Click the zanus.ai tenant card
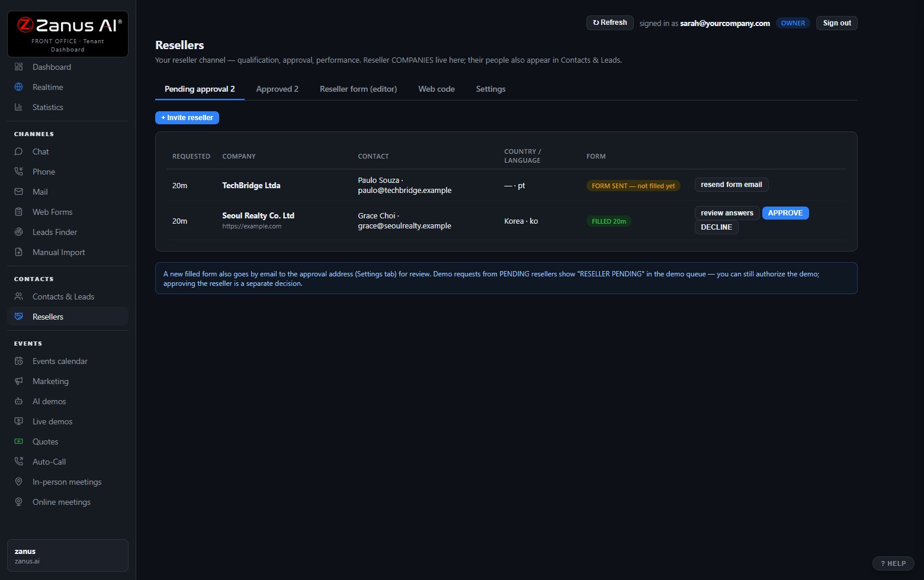Viewport: 924px width, 580px height. coord(68,555)
